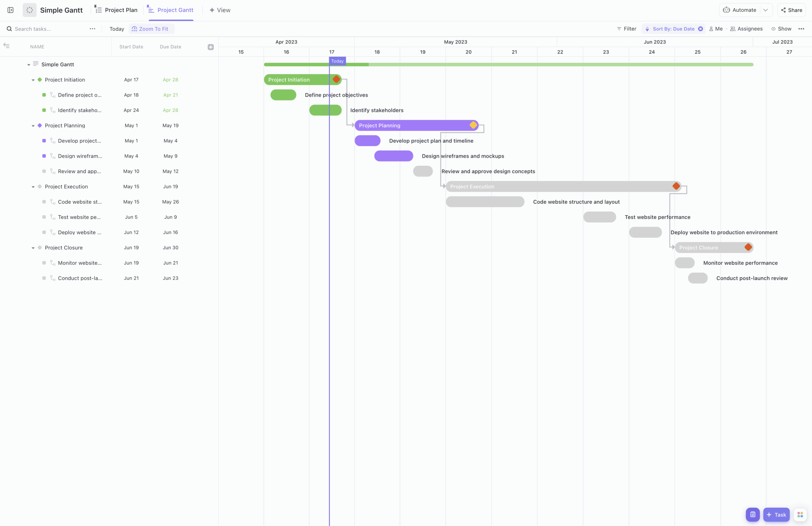Click View to add a new view
The image size is (812, 526).
click(219, 10)
